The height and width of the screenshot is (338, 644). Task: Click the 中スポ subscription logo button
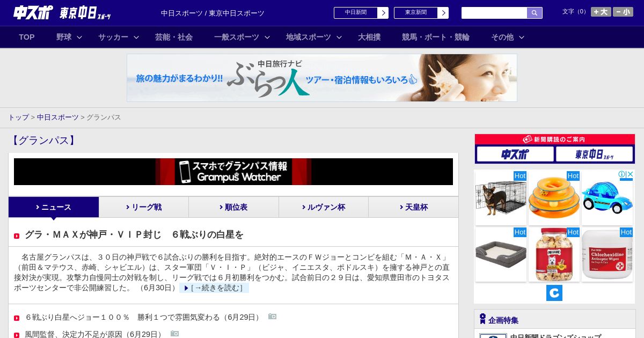coord(515,155)
